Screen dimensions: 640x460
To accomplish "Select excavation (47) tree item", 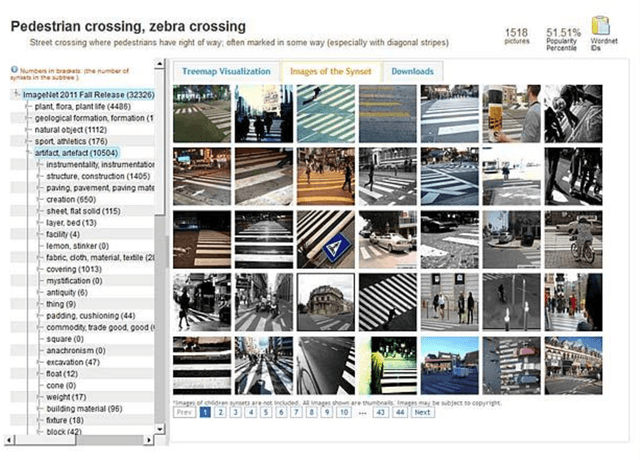I will pyautogui.click(x=73, y=362).
